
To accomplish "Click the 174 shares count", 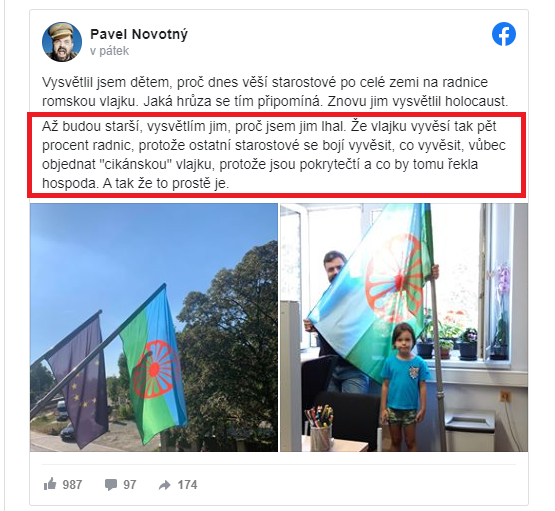I will [x=187, y=484].
